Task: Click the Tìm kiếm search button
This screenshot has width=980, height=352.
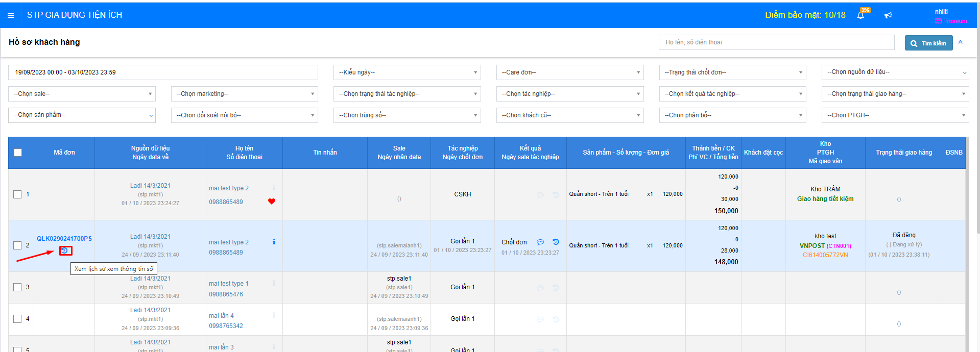Action: 928,43
